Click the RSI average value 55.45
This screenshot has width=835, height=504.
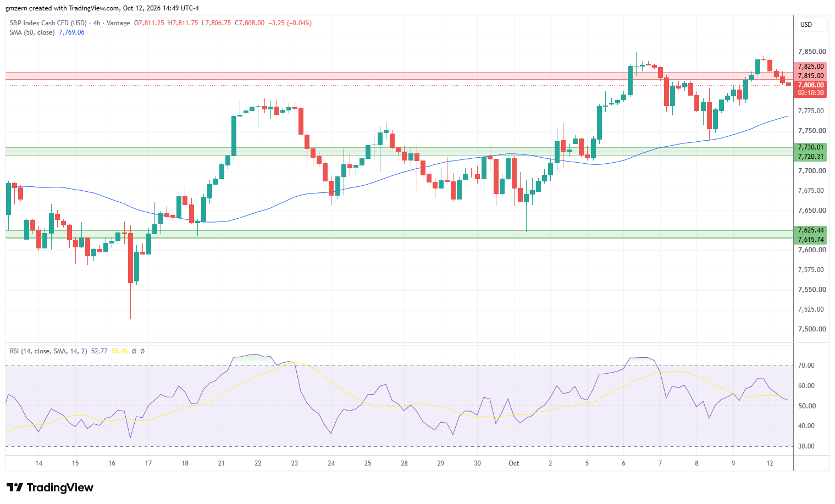pyautogui.click(x=119, y=351)
